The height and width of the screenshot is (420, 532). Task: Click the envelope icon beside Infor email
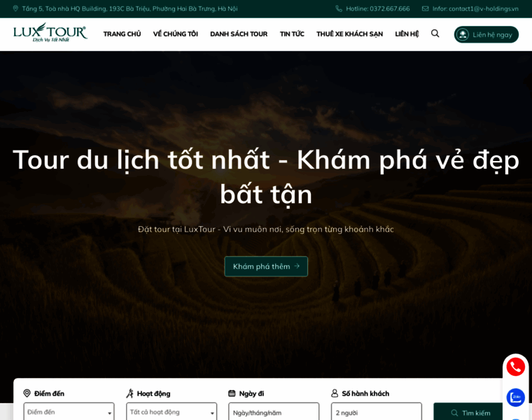425,8
